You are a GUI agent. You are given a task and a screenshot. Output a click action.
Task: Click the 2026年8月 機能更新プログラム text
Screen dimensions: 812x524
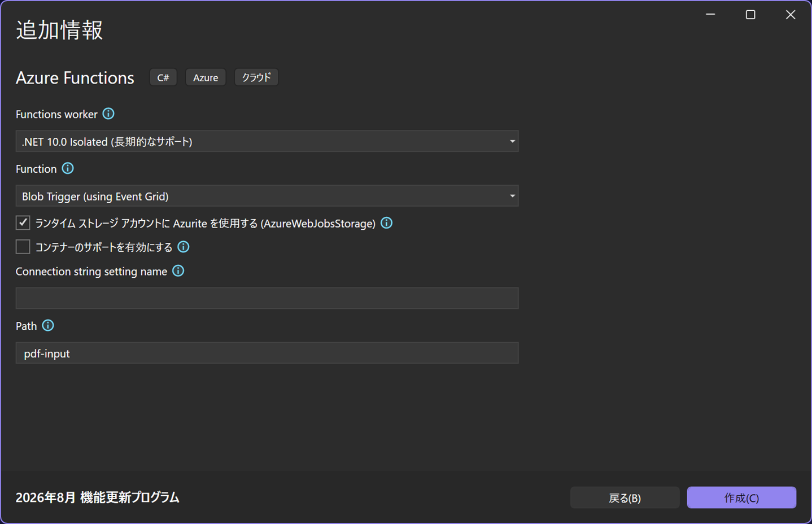click(x=98, y=497)
